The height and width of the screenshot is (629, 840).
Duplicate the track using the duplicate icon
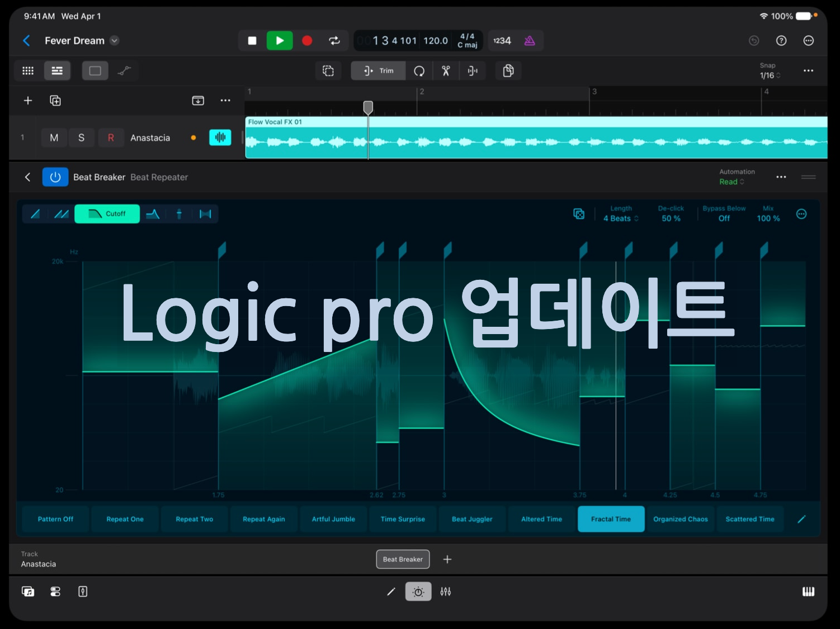[x=55, y=100]
